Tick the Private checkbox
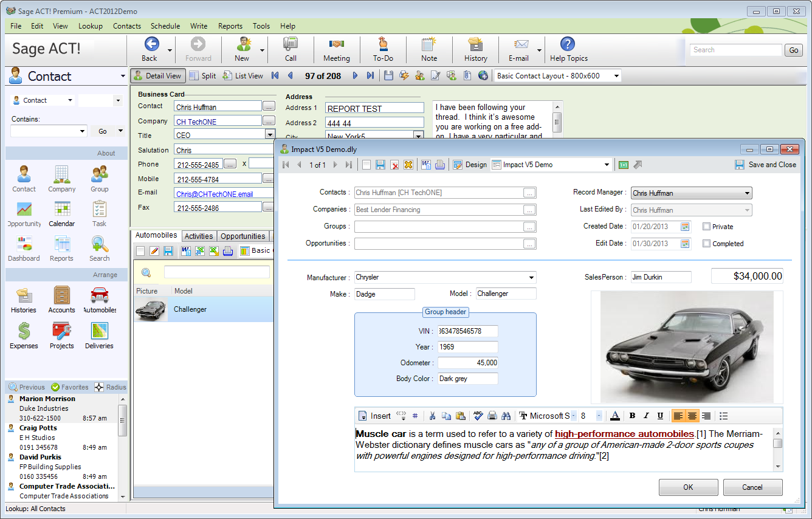Screen dimensions: 812x519 click(x=706, y=226)
